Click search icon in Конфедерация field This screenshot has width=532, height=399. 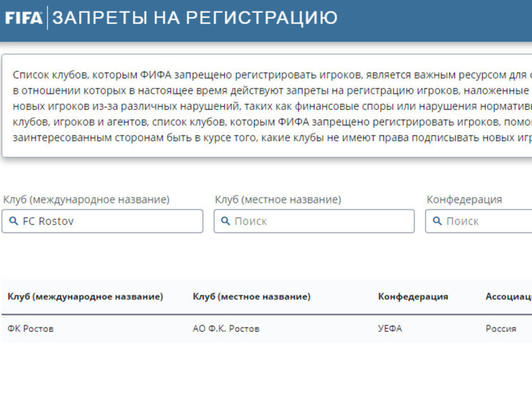[x=437, y=221]
